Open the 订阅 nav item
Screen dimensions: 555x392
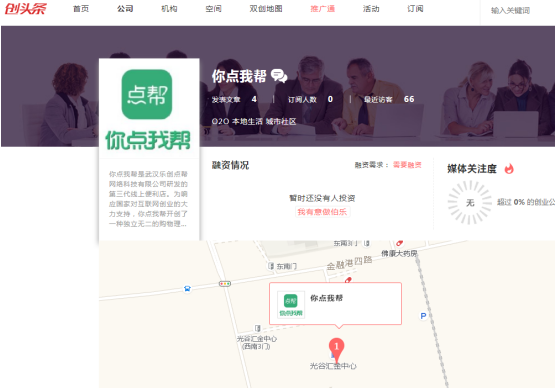(415, 9)
